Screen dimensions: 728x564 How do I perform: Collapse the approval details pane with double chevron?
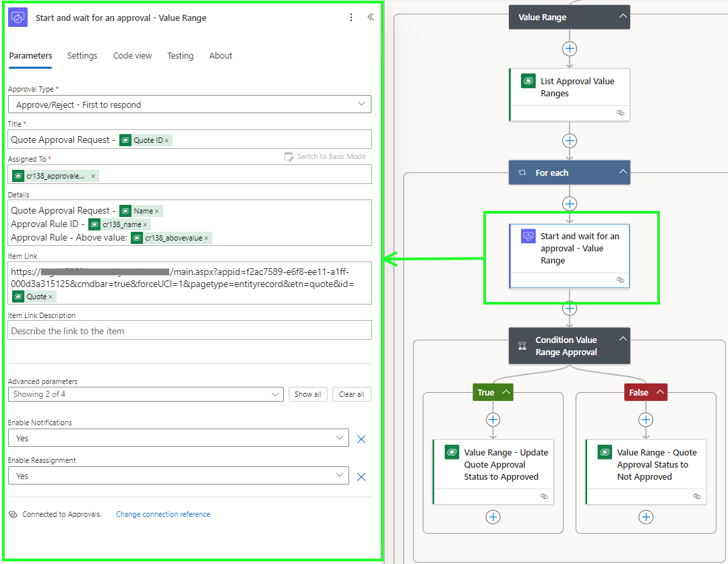pos(370,17)
